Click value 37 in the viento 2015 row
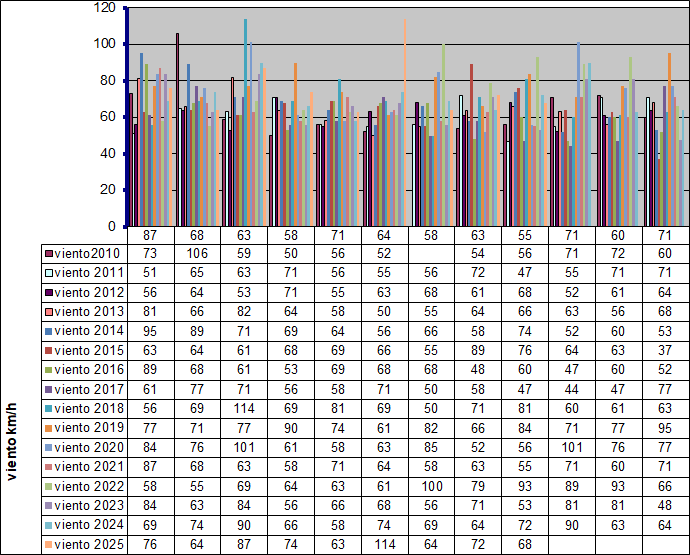This screenshot has height=555, width=690. pos(665,350)
